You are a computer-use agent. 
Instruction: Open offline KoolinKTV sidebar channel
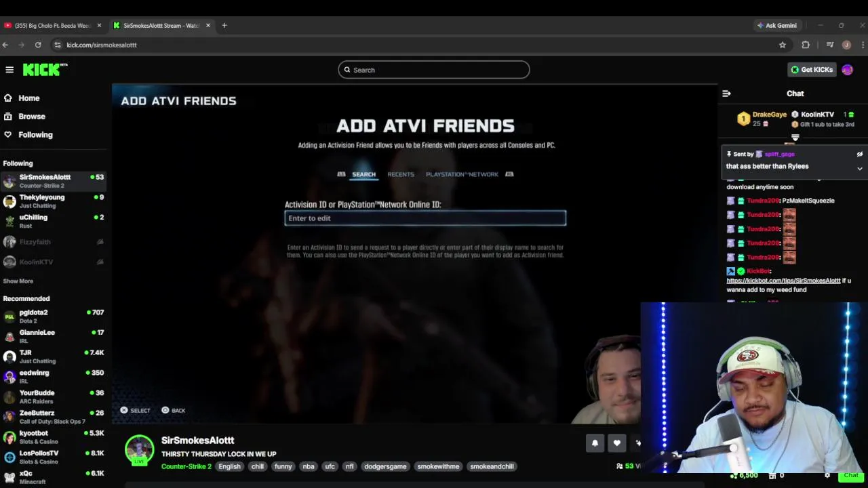[54, 262]
